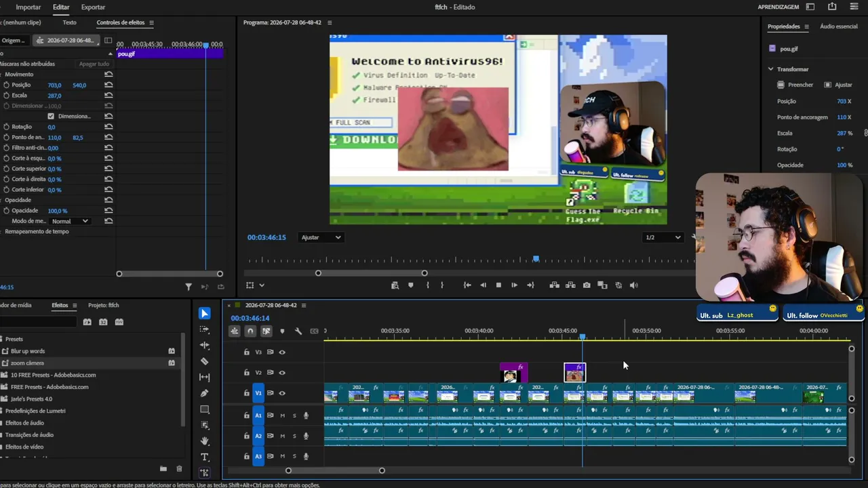Expand the Efeitos de vídeo folder
This screenshot has width=868, height=488.
coord(24,447)
